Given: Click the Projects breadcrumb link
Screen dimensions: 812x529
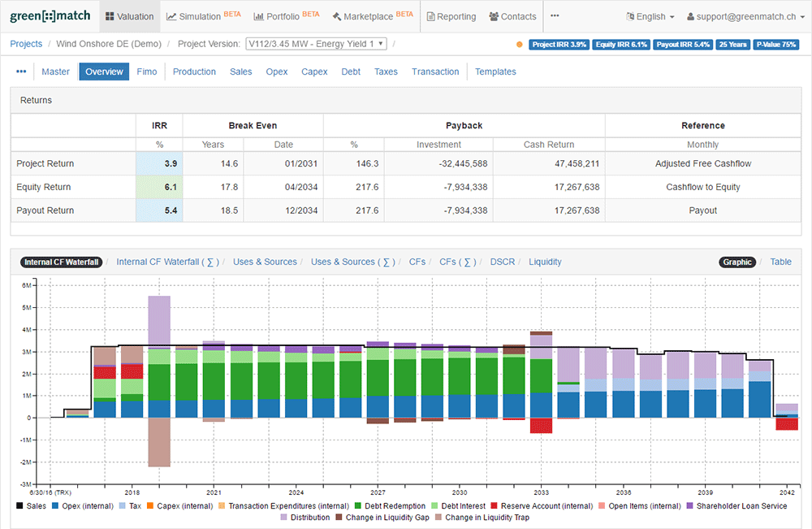Looking at the screenshot, I should tap(26, 44).
